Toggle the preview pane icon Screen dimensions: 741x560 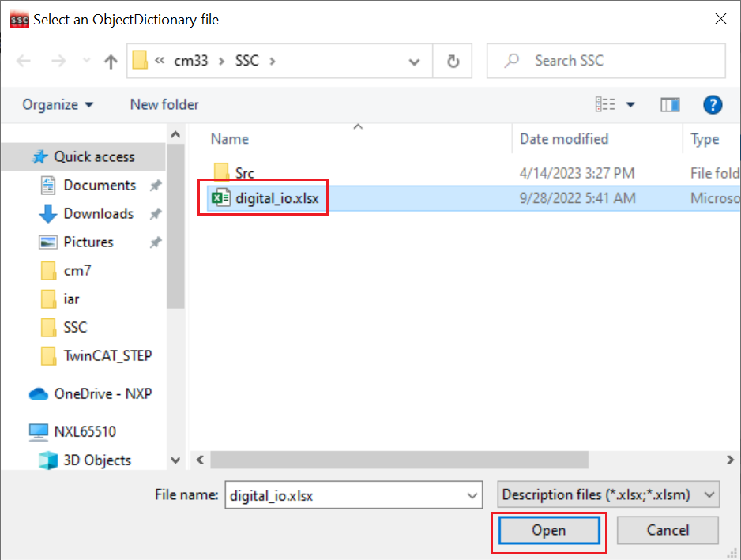(670, 105)
